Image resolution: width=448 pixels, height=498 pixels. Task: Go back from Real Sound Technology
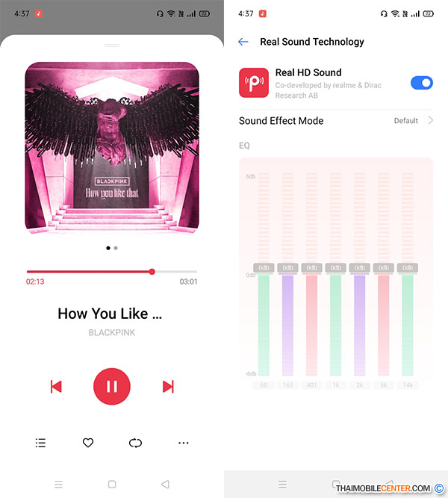pyautogui.click(x=243, y=42)
